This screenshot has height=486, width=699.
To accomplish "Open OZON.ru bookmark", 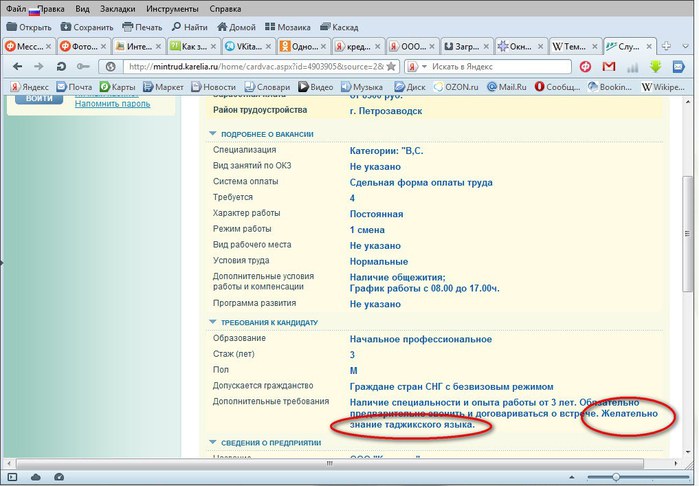I will pos(456,87).
